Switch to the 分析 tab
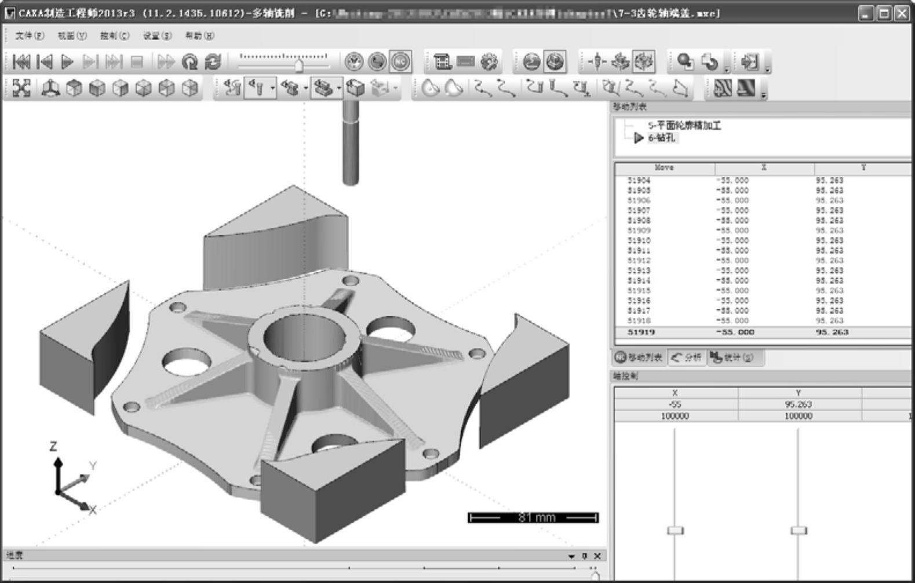915x588 pixels. 687,357
